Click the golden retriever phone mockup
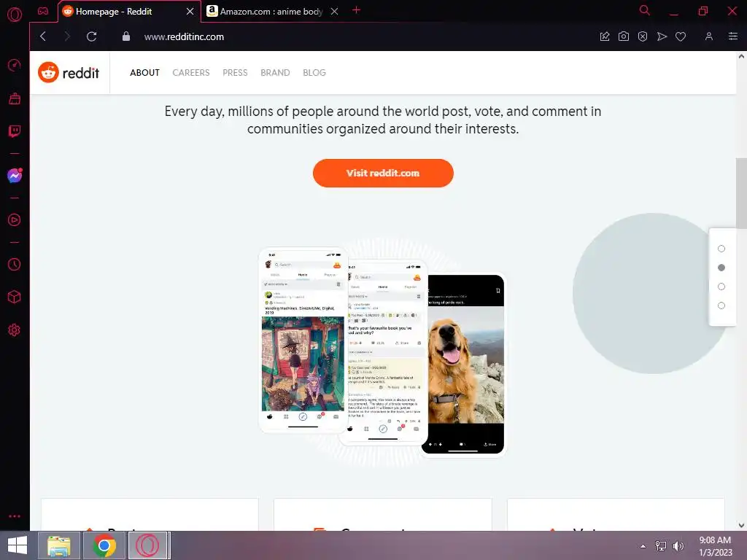This screenshot has height=560, width=747. (463, 365)
